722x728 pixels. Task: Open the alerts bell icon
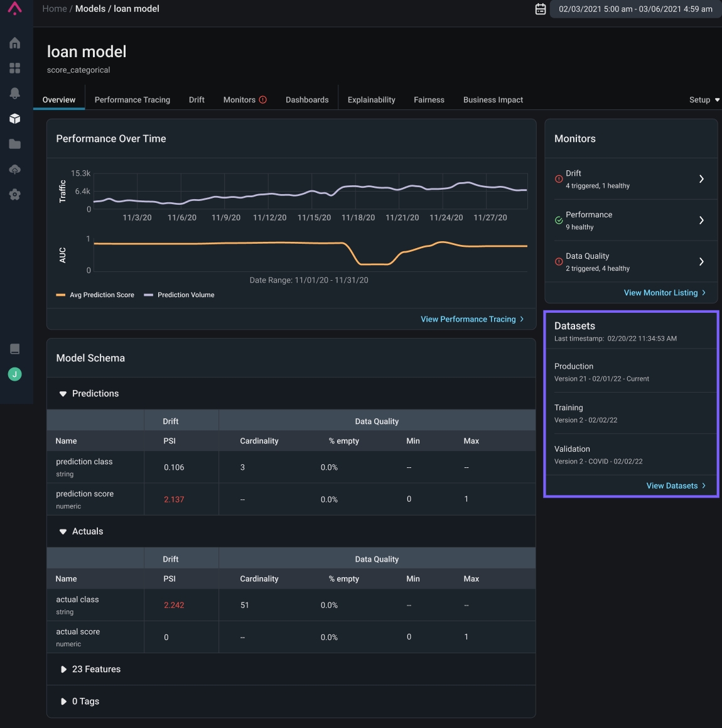point(15,93)
